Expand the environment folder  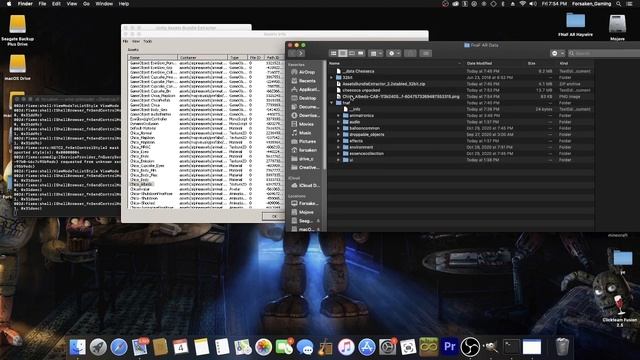(338, 147)
